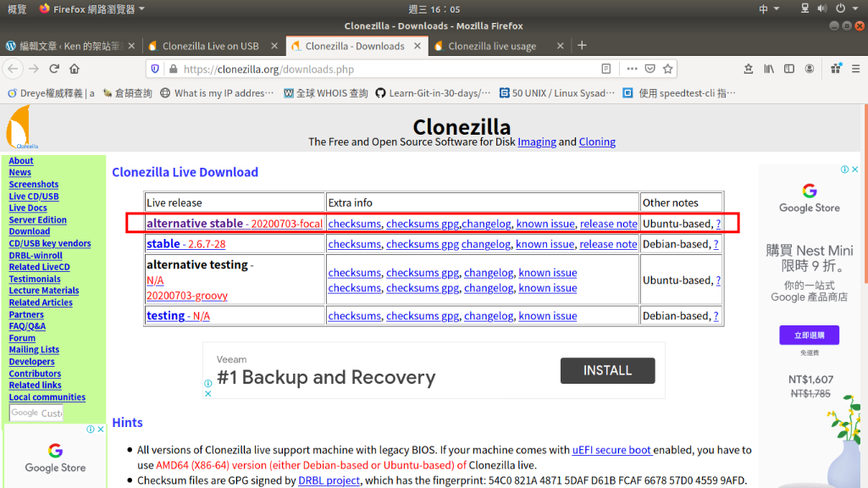
Task: Show sidebars toggle icon
Action: click(x=789, y=69)
